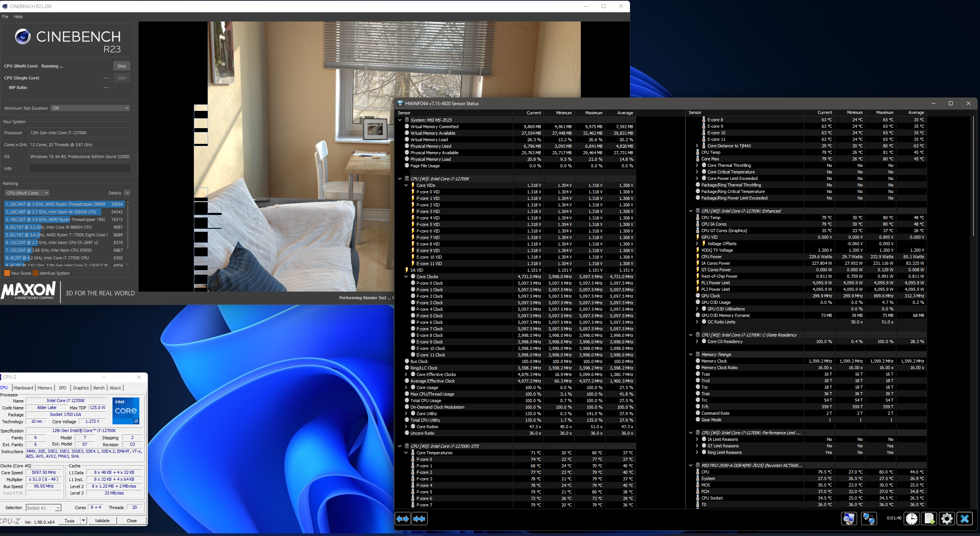The image size is (980, 536).
Task: Open the CPU (Multi Core) ranking dropdown
Action: pyautogui.click(x=27, y=193)
